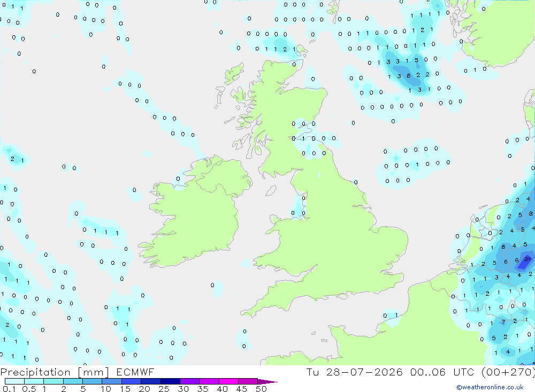The width and height of the screenshot is (535, 392).
Task: Click the over-50 arrow tip of the legend
Action: click(x=268, y=381)
